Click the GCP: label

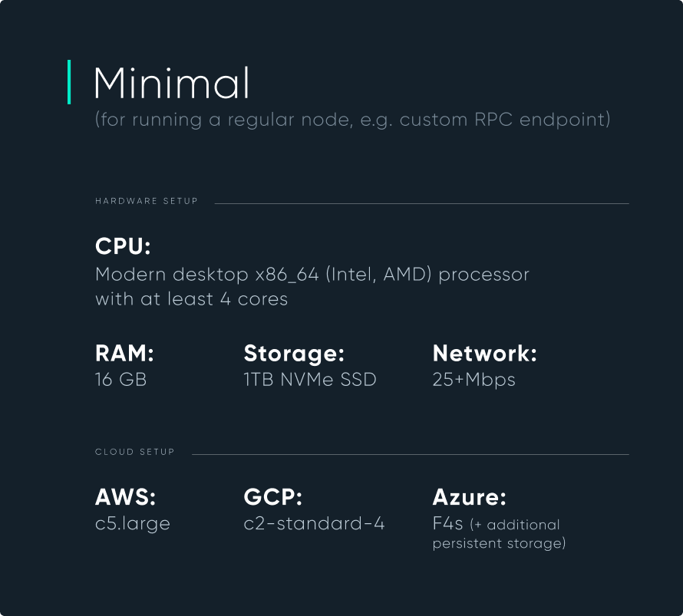pos(273,497)
